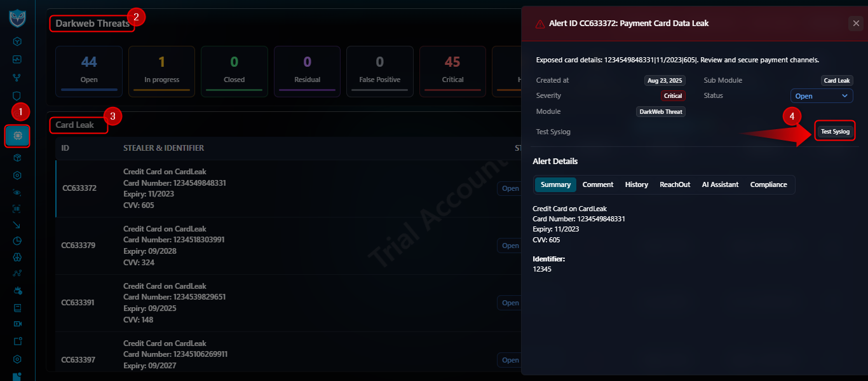Open the History tab
Image resolution: width=868 pixels, height=381 pixels.
coord(637,184)
